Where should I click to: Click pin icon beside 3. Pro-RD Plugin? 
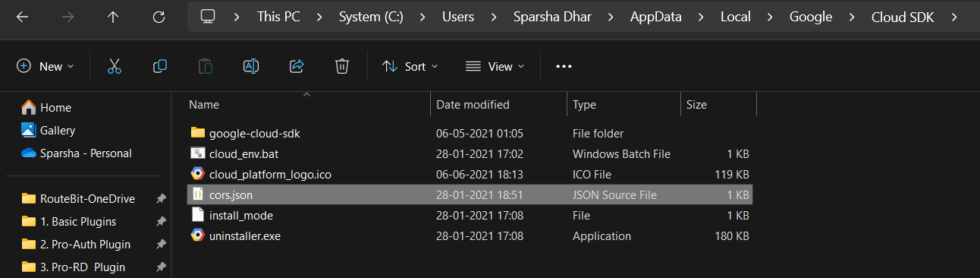(x=161, y=267)
